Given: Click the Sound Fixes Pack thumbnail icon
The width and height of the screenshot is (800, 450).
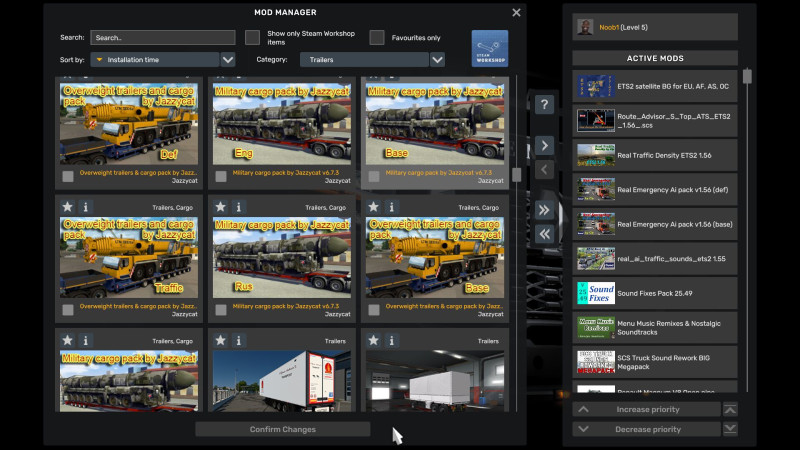Looking at the screenshot, I should click(x=595, y=293).
